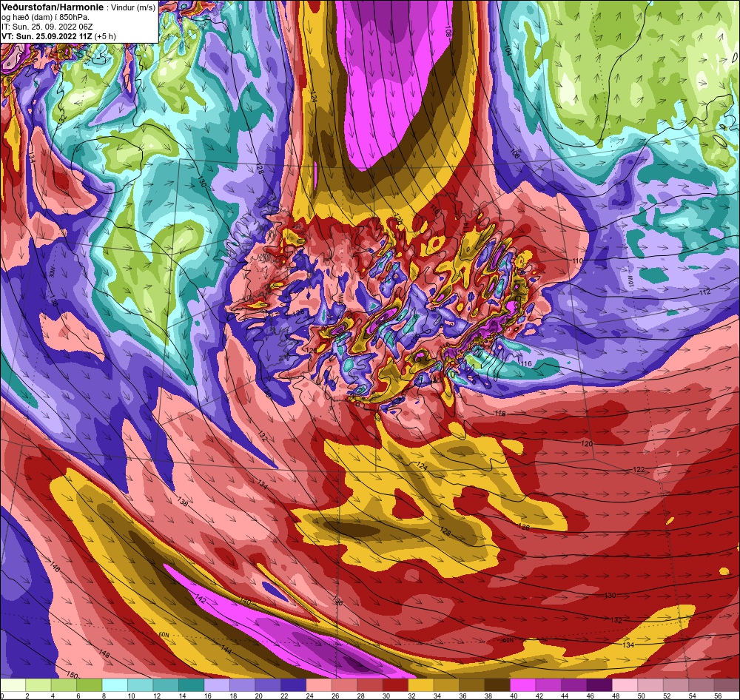This screenshot has width=740, height=700.
Task: Click the '110' contour label
Action: point(578,260)
